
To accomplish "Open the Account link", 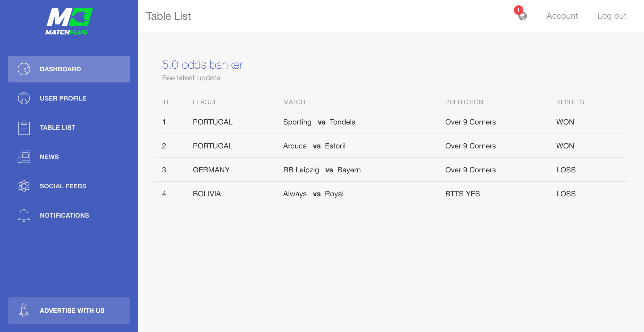I will pyautogui.click(x=562, y=16).
